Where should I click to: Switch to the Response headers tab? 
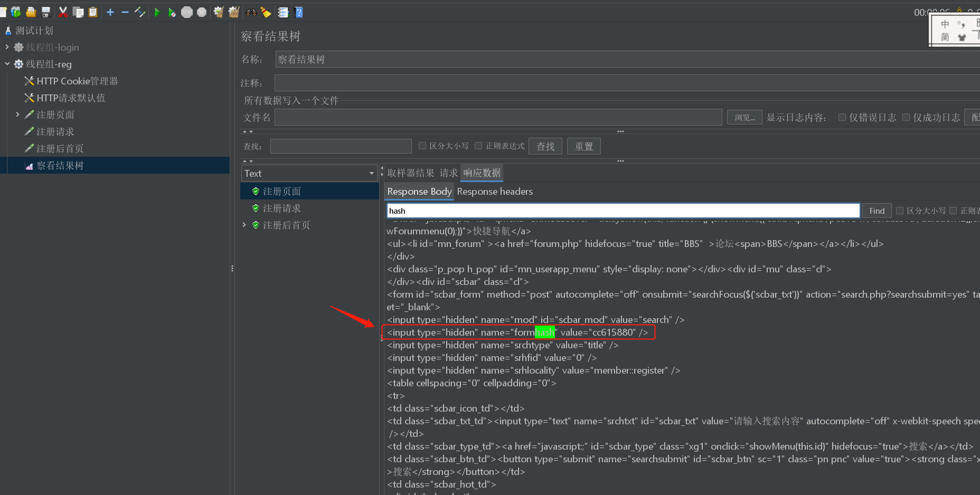pos(495,192)
